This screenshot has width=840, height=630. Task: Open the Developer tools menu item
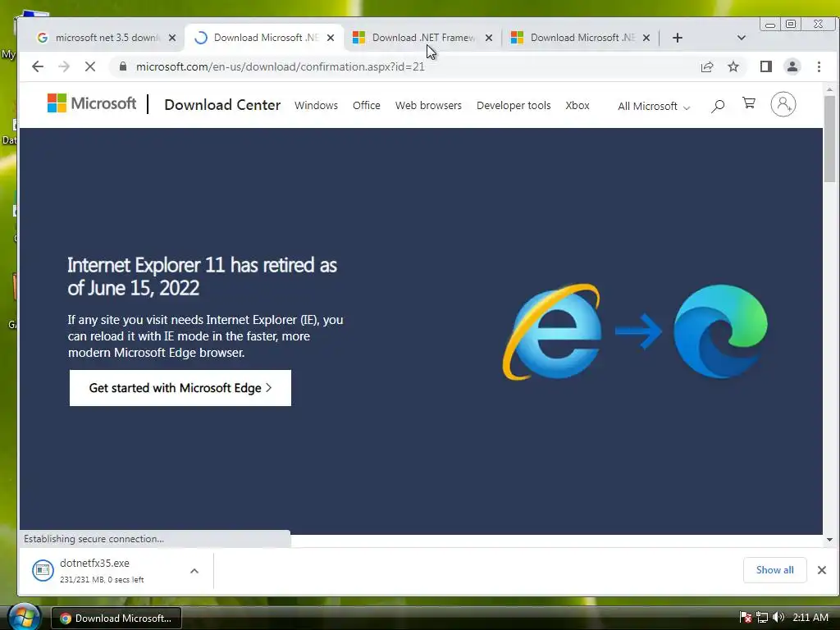coord(514,106)
